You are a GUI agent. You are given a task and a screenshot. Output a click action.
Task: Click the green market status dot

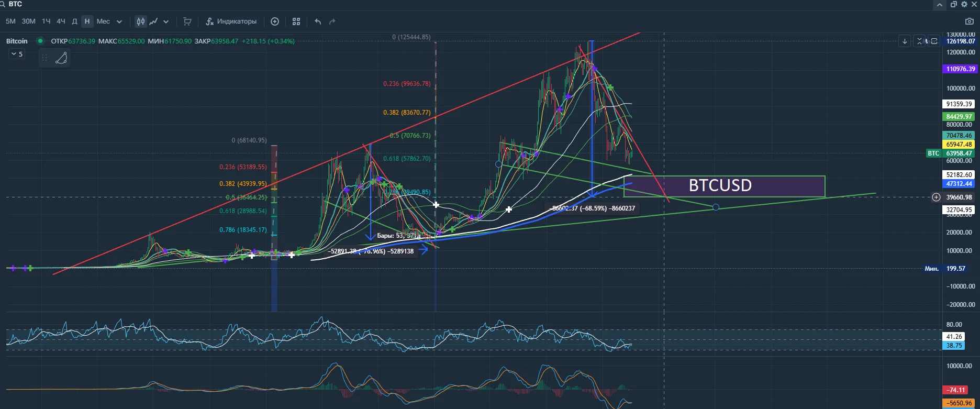[x=40, y=41]
